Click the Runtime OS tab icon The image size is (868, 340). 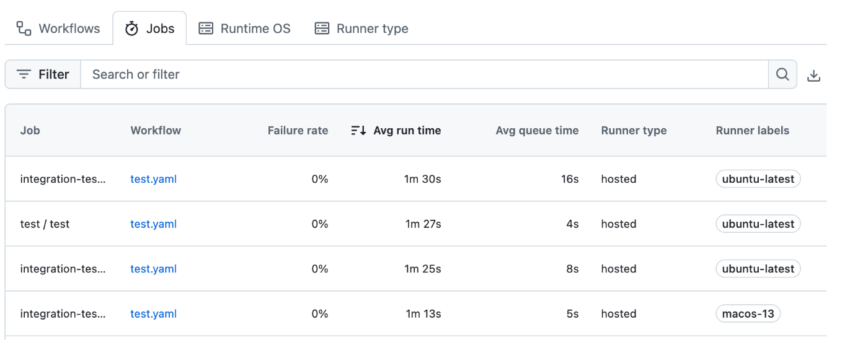pyautogui.click(x=206, y=28)
